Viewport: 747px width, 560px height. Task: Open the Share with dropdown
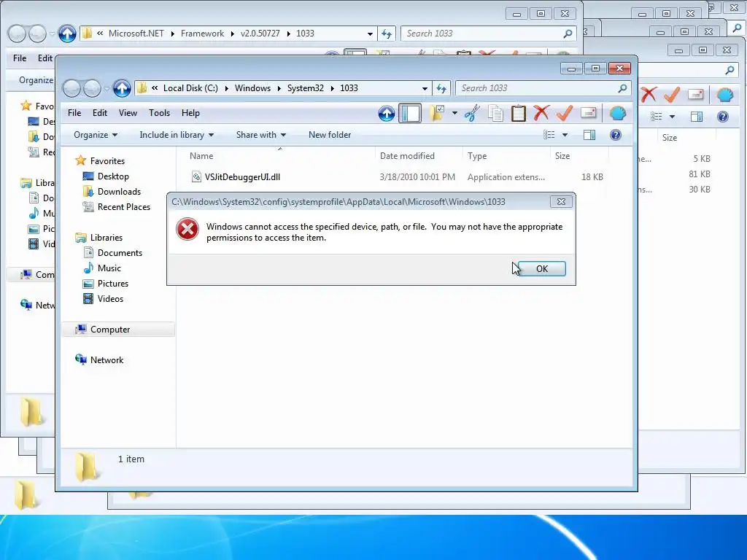click(260, 135)
